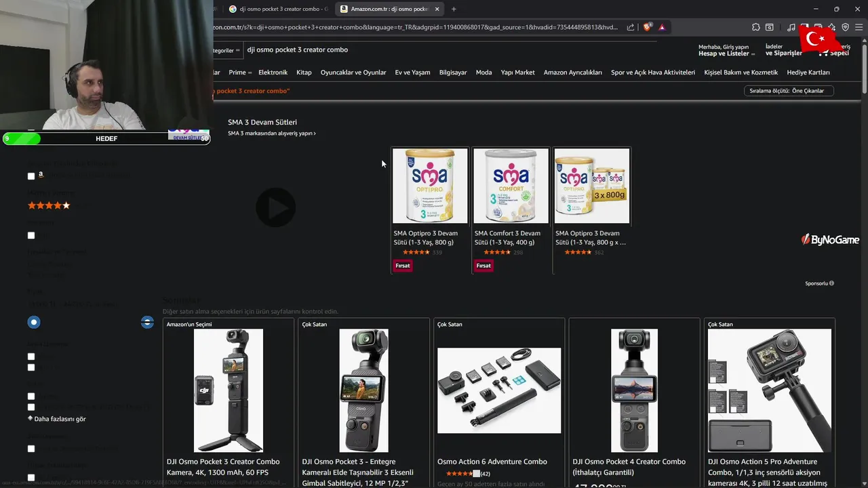Click the 339 review count
This screenshot has height=488, width=868.
click(x=437, y=252)
